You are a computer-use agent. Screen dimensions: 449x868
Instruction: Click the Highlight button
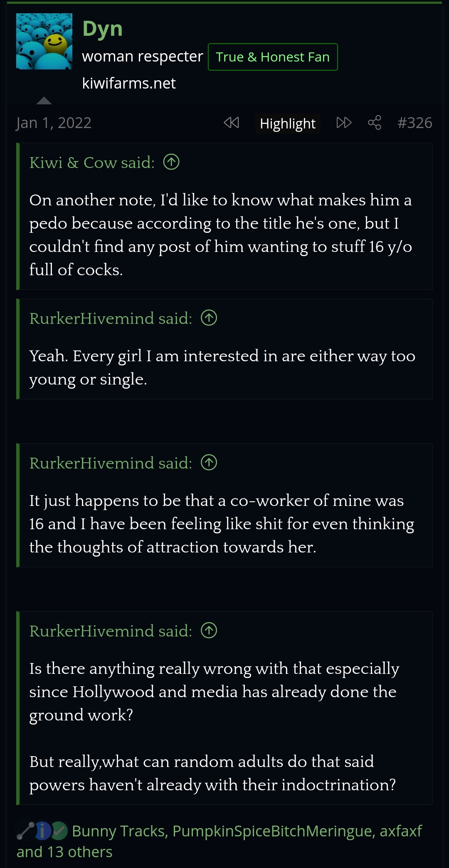click(287, 123)
